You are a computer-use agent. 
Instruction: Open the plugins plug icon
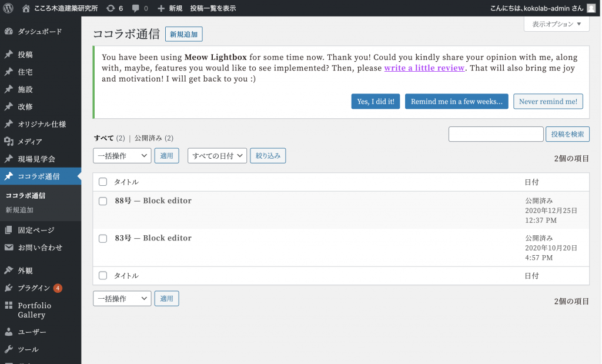(9, 288)
